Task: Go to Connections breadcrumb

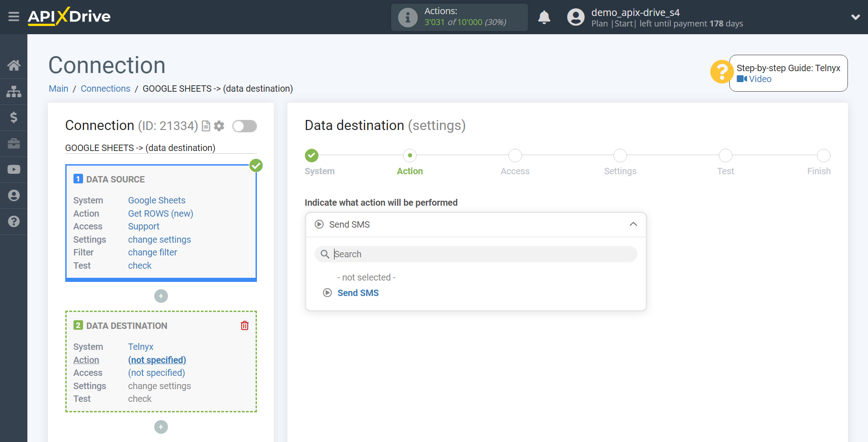Action: (105, 88)
